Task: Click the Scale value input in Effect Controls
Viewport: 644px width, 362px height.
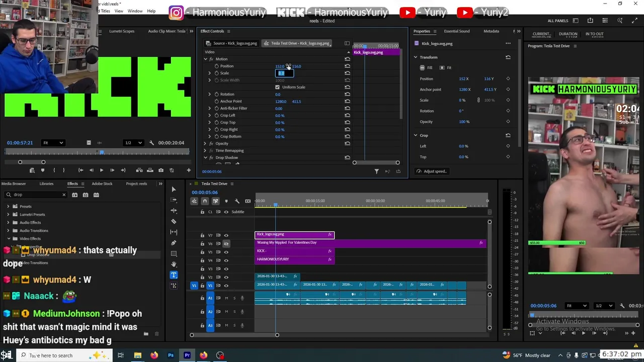Action: (284, 73)
